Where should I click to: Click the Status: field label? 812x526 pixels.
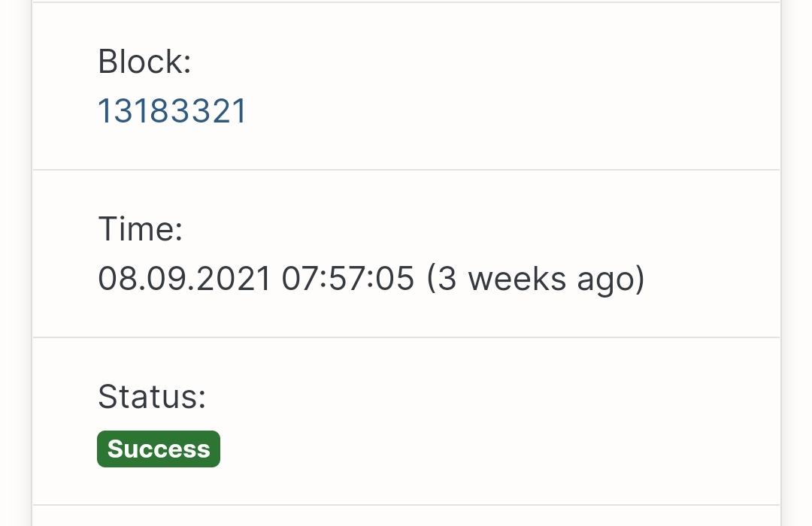point(152,397)
